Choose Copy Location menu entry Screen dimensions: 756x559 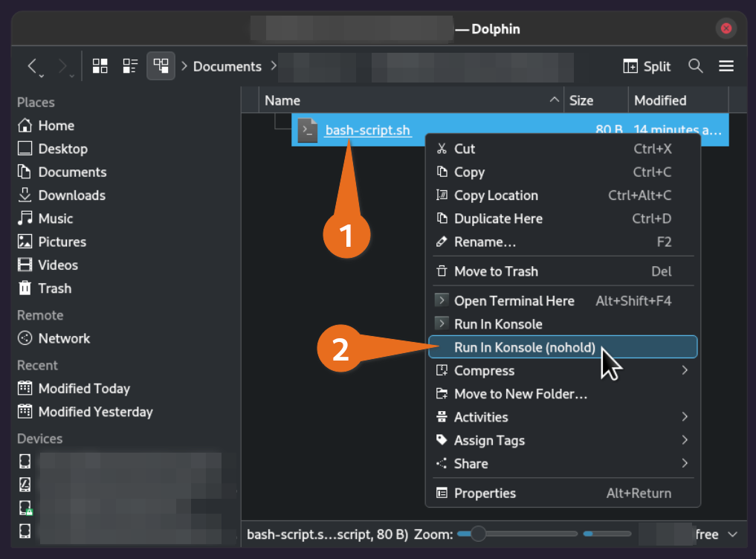point(562,196)
